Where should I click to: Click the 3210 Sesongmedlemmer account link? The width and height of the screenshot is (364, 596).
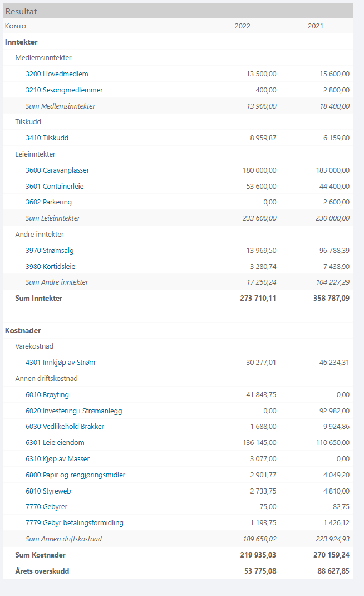click(64, 90)
